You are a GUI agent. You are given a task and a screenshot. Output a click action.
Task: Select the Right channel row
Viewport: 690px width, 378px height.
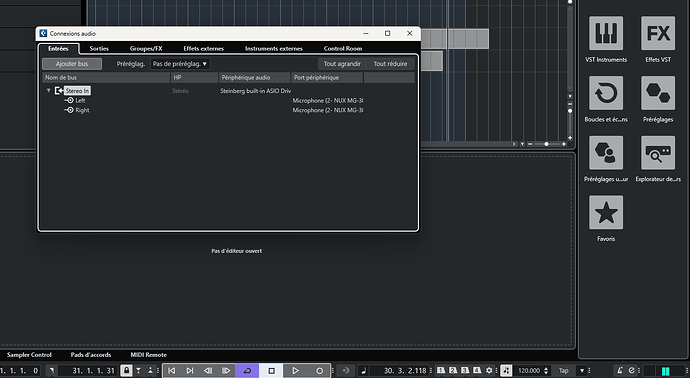point(82,110)
